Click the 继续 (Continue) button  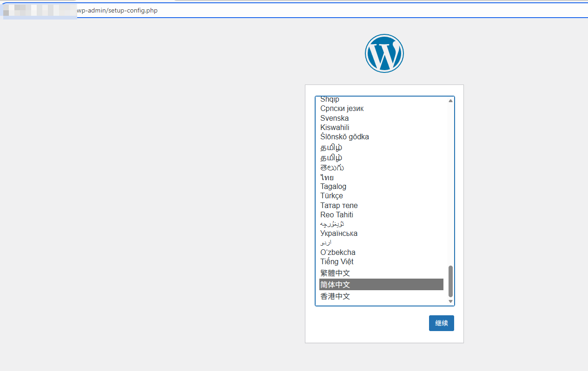(x=441, y=323)
